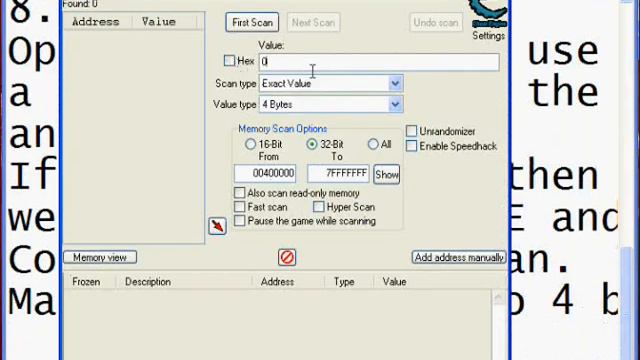Select the All memory range radio button
The image size is (640, 360).
point(373,144)
